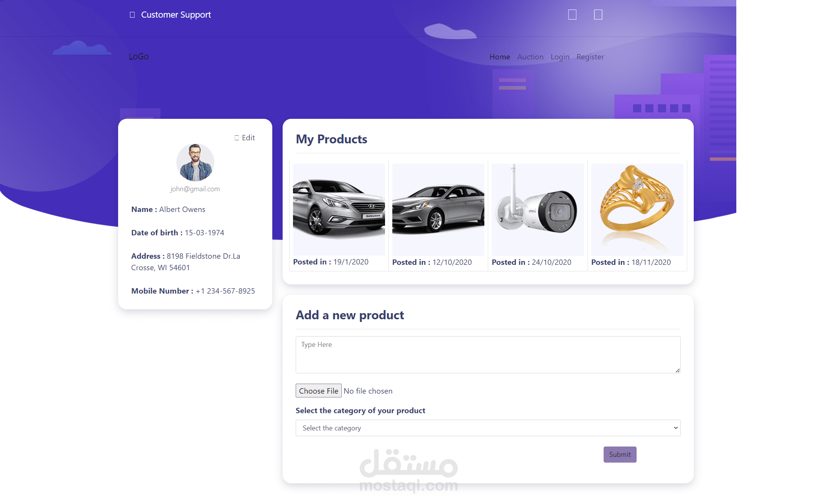Click the second square icon in top bar
This screenshot has width=818, height=504.
[x=598, y=15]
